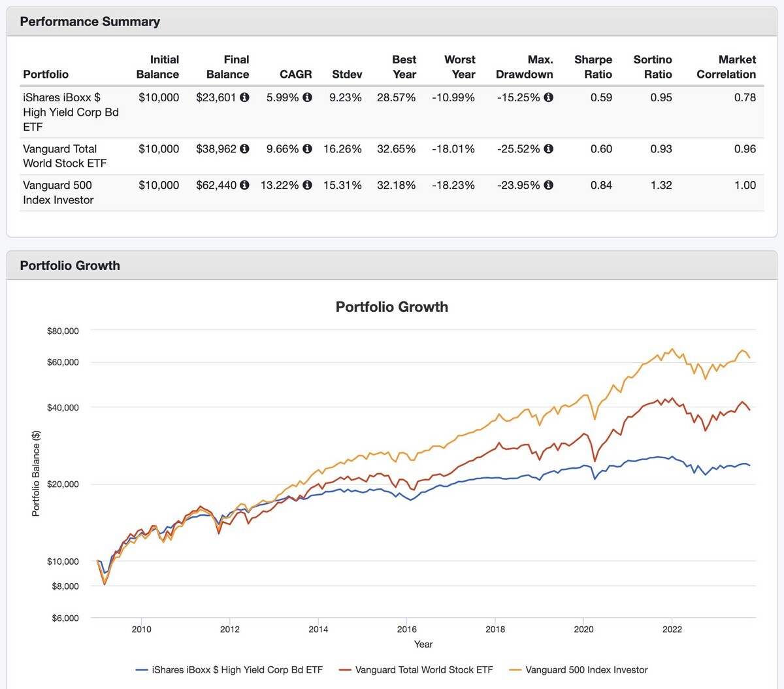Screen dimensions: 784x689
Task: Click the Year x-axis title
Action: [x=423, y=645]
